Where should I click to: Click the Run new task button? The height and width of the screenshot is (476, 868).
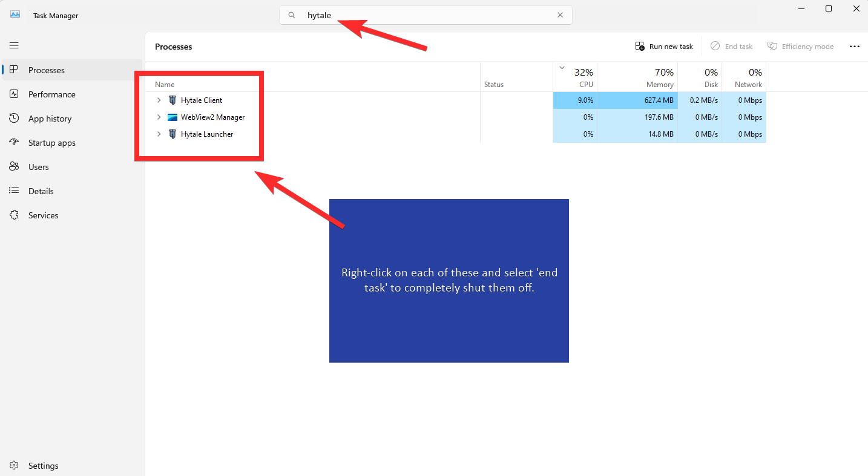tap(664, 47)
